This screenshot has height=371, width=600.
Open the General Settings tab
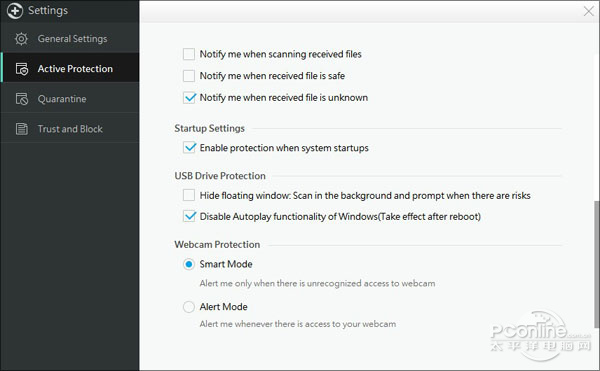pos(70,39)
